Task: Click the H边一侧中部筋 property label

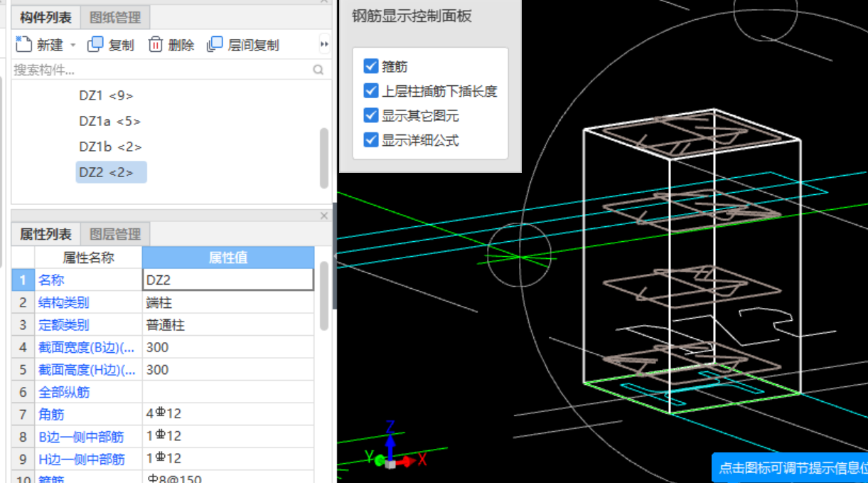Action: click(x=81, y=459)
